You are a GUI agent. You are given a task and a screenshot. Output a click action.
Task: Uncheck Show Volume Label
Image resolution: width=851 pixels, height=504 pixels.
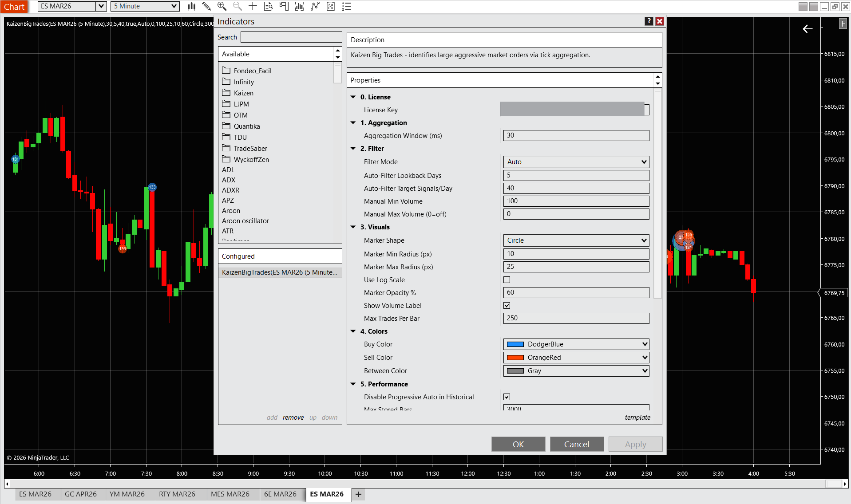(507, 306)
